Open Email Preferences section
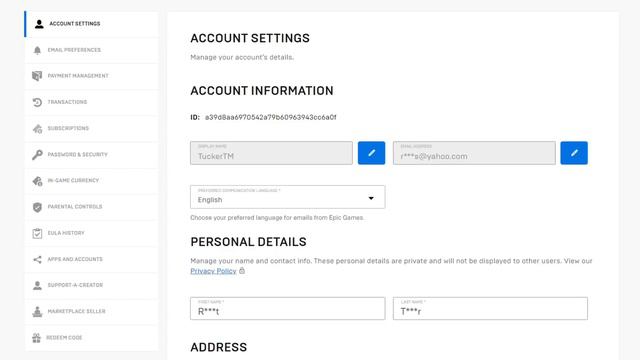The height and width of the screenshot is (360, 640). (x=91, y=50)
